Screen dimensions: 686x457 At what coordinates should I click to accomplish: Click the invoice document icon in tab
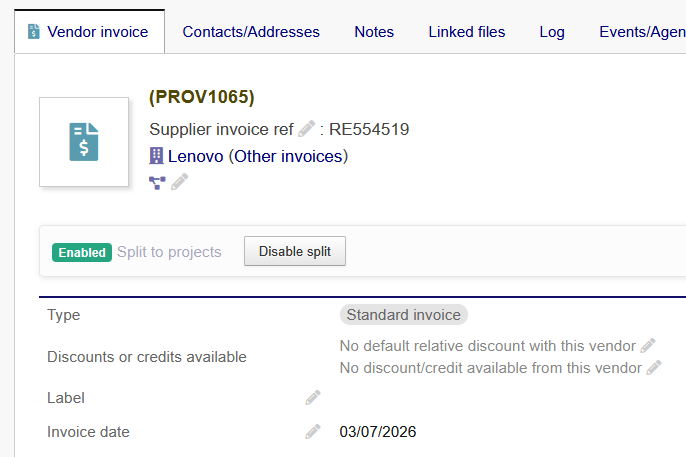coord(34,32)
